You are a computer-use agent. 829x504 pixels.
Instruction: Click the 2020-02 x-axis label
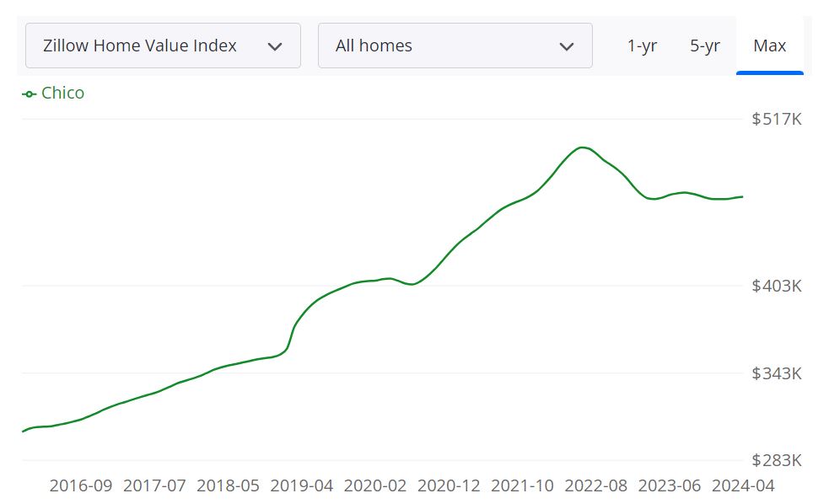pyautogui.click(x=374, y=485)
